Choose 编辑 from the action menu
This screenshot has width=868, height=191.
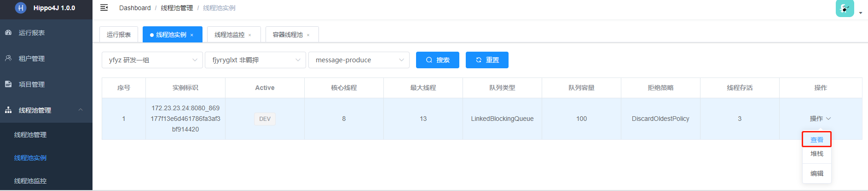tap(817, 173)
